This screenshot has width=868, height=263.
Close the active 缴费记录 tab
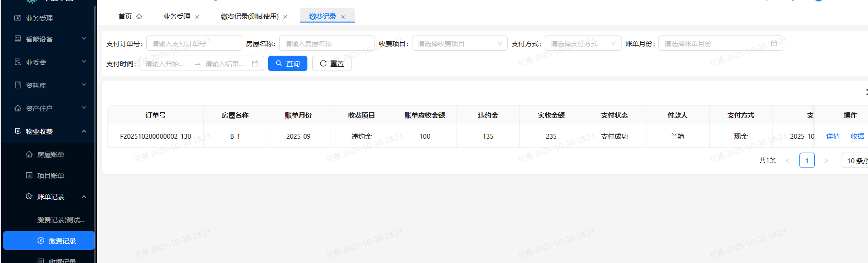point(343,17)
